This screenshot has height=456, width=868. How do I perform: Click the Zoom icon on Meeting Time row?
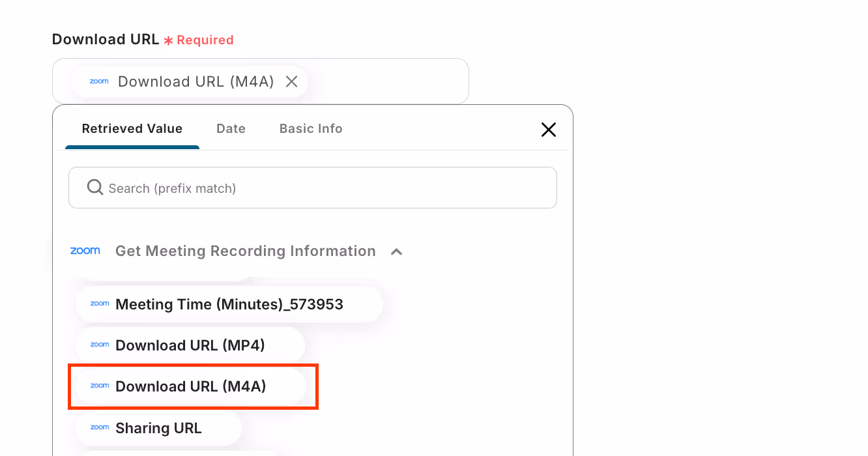coord(100,304)
